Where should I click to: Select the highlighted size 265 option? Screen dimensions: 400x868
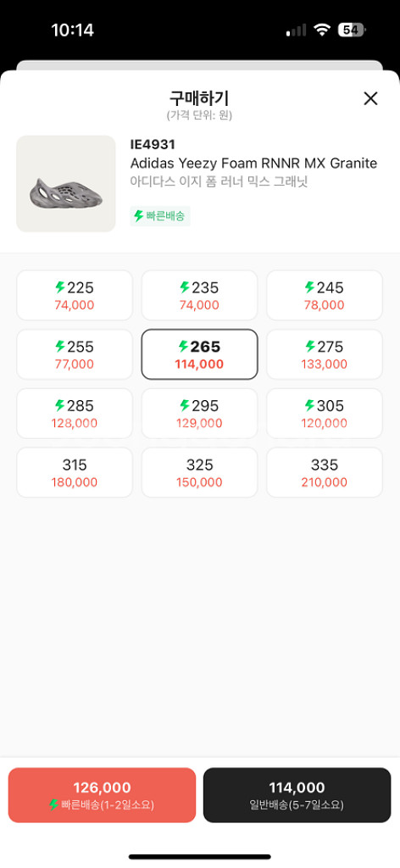pos(200,354)
